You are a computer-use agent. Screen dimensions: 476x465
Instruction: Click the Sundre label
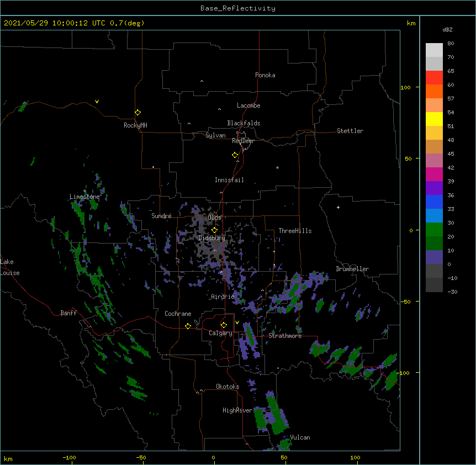161,216
